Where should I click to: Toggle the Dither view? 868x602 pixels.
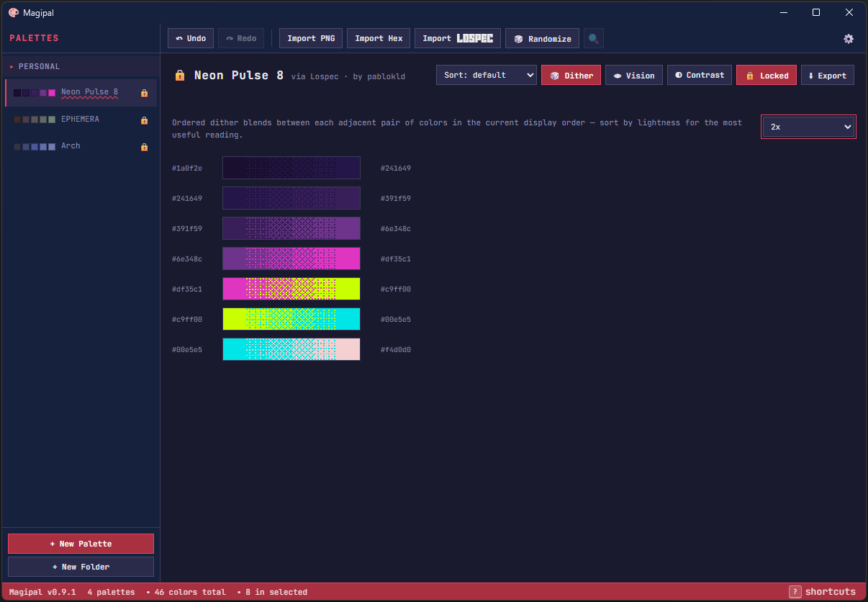tap(571, 75)
